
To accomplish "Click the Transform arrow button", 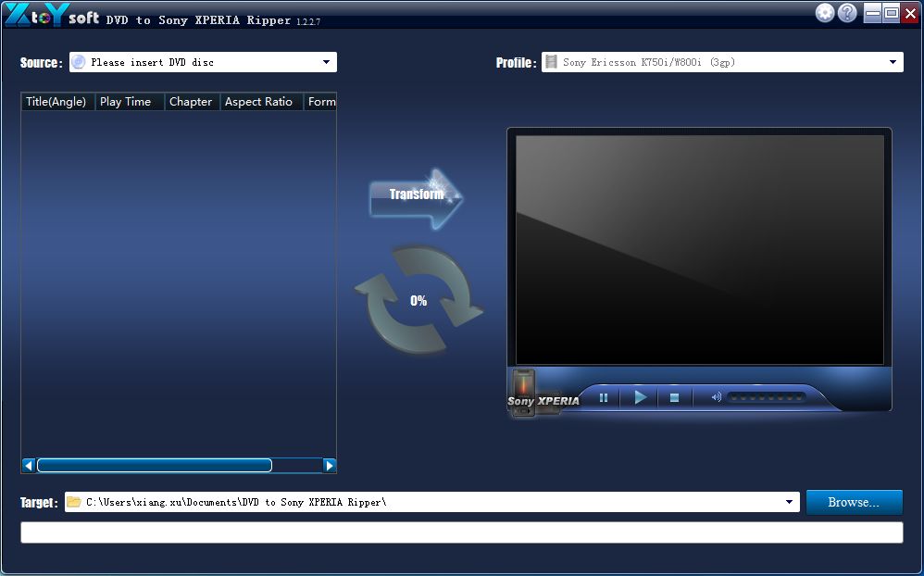I will (416, 198).
